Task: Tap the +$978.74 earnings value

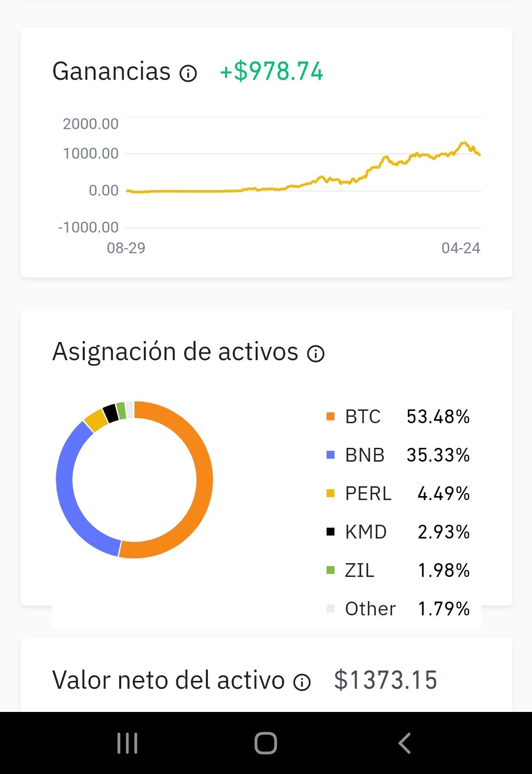Action: [271, 71]
